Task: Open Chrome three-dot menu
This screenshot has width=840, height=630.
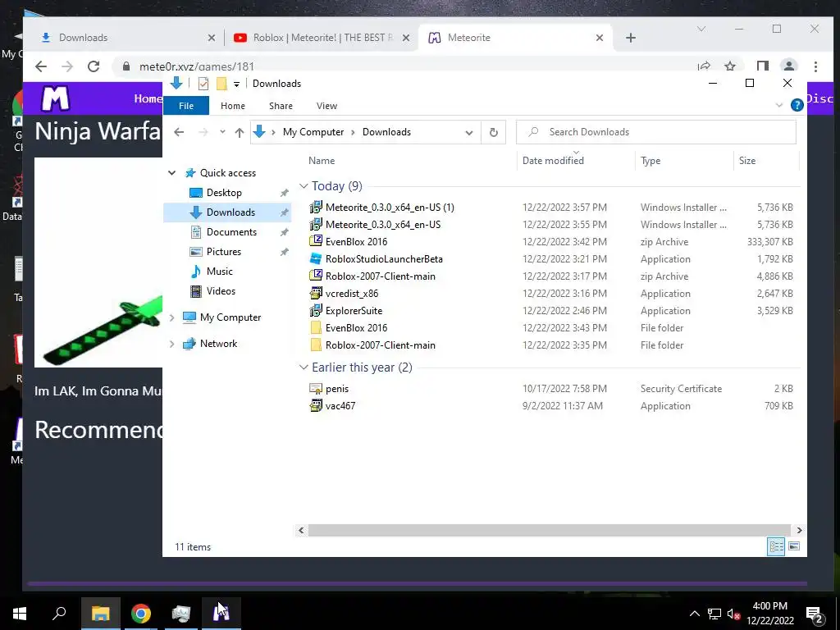Action: 815,66
